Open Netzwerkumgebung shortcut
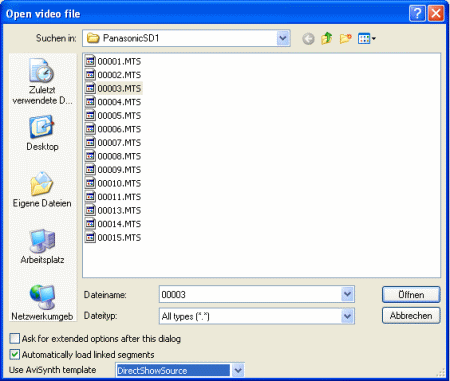450x381 pixels. (x=42, y=303)
